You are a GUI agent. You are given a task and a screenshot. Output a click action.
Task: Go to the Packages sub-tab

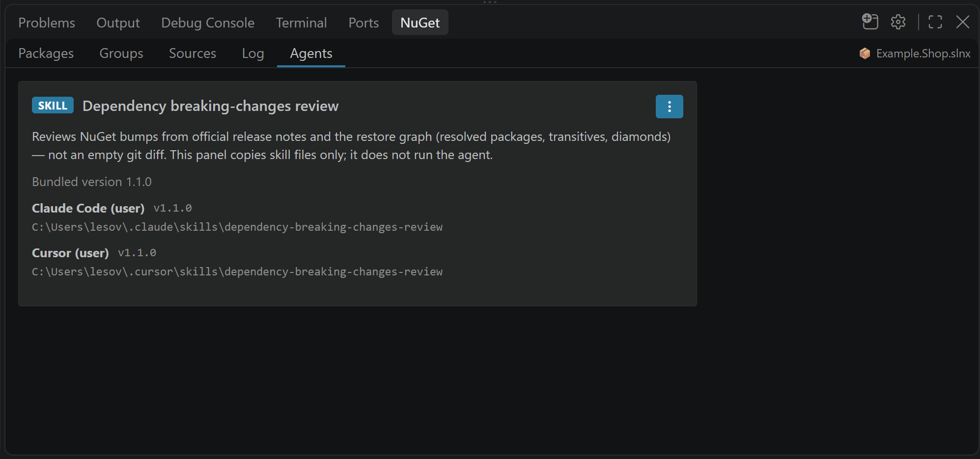point(46,53)
